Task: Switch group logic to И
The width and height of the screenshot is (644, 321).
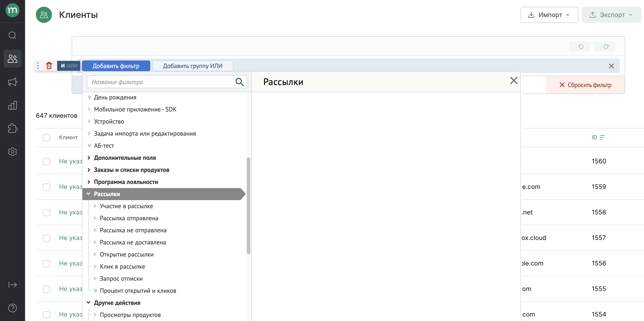Action: [x=63, y=66]
